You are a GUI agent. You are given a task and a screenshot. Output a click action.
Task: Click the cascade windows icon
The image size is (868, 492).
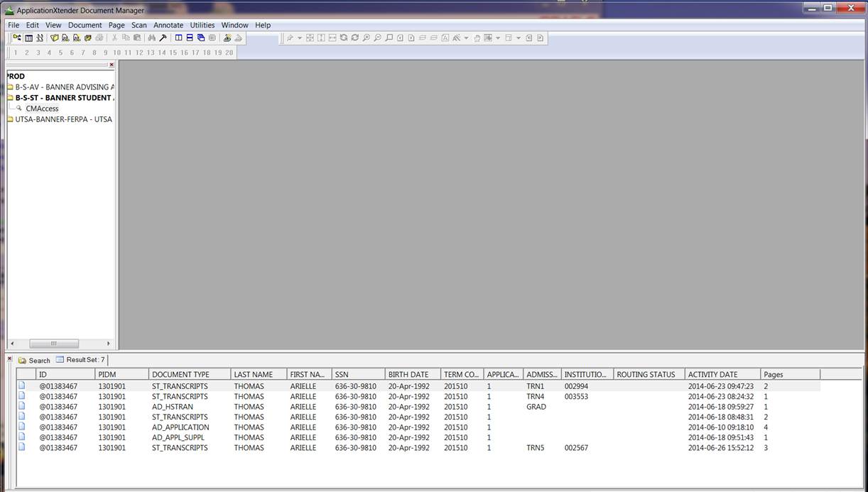(201, 38)
